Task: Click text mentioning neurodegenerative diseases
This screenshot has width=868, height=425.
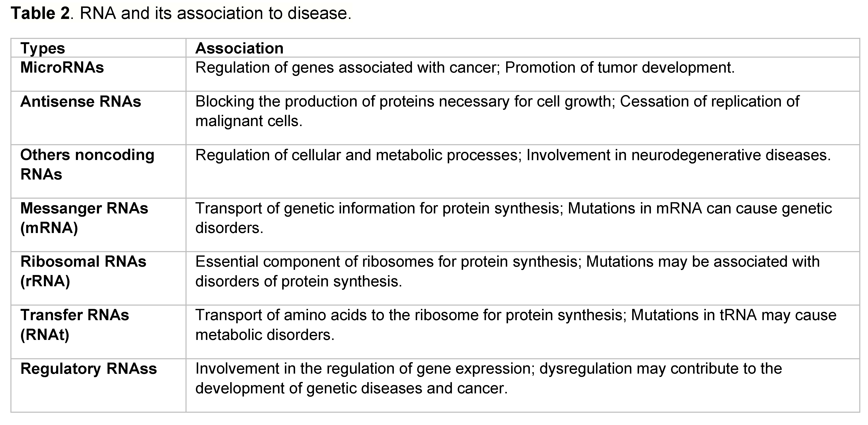Action: point(679,155)
